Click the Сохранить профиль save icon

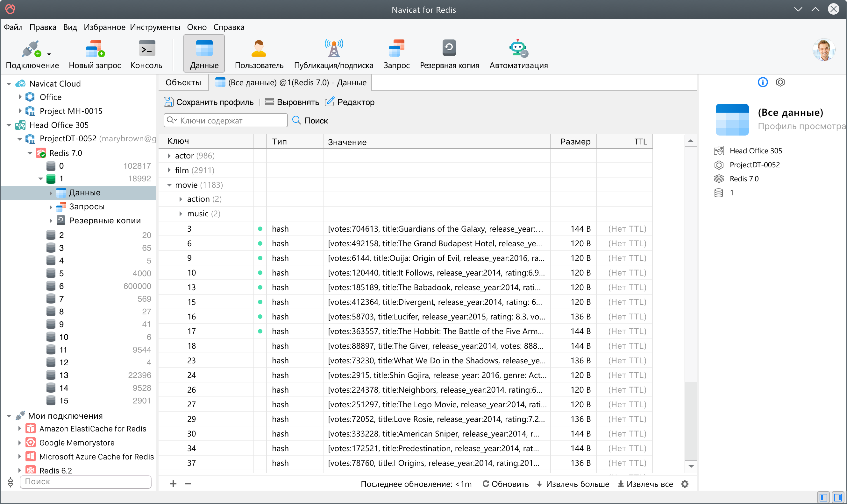(x=168, y=102)
